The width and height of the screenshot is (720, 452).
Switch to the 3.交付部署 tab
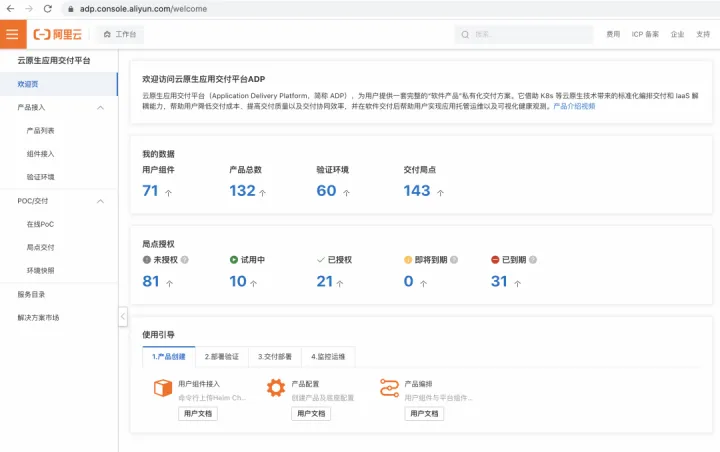point(275,356)
